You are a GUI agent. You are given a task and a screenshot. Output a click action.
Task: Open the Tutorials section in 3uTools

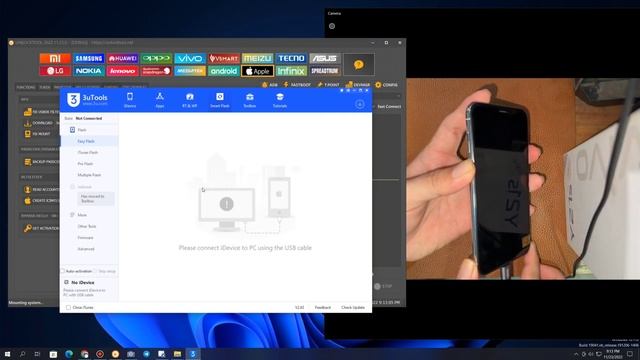pyautogui.click(x=280, y=100)
